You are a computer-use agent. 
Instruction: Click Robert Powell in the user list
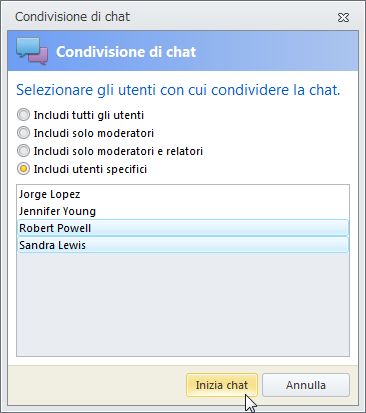point(183,228)
